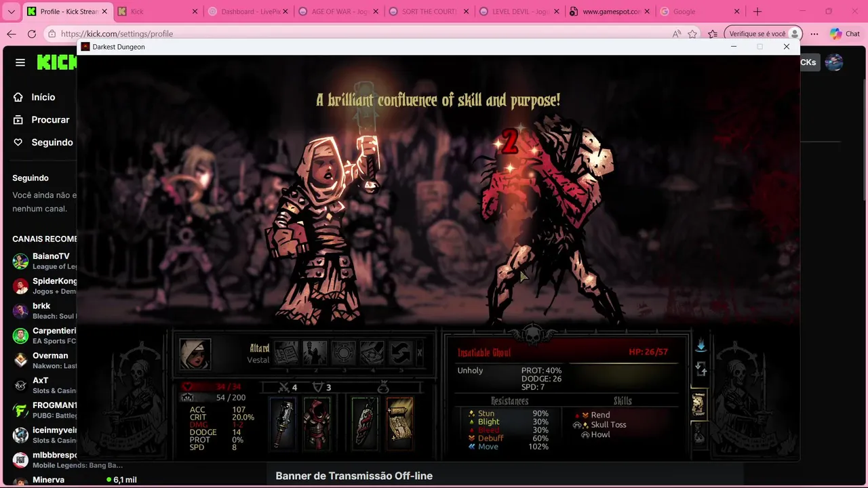Switch to www.gamespot.com tab
868x488 pixels.
609,12
